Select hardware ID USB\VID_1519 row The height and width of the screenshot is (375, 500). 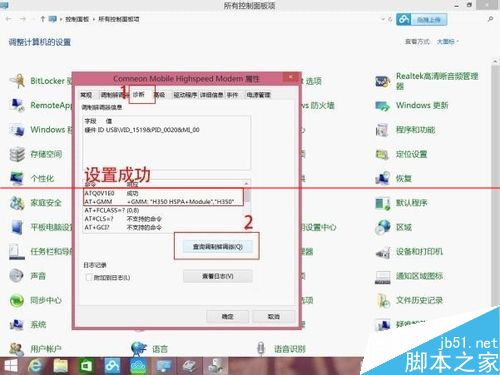142,130
